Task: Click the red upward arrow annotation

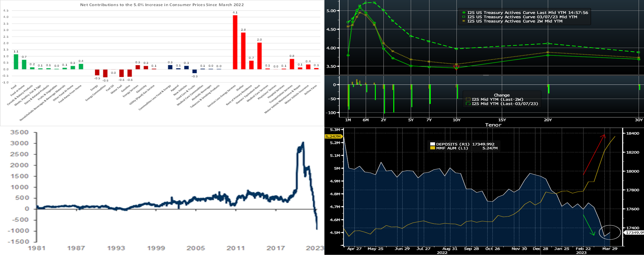Action: coord(594,155)
